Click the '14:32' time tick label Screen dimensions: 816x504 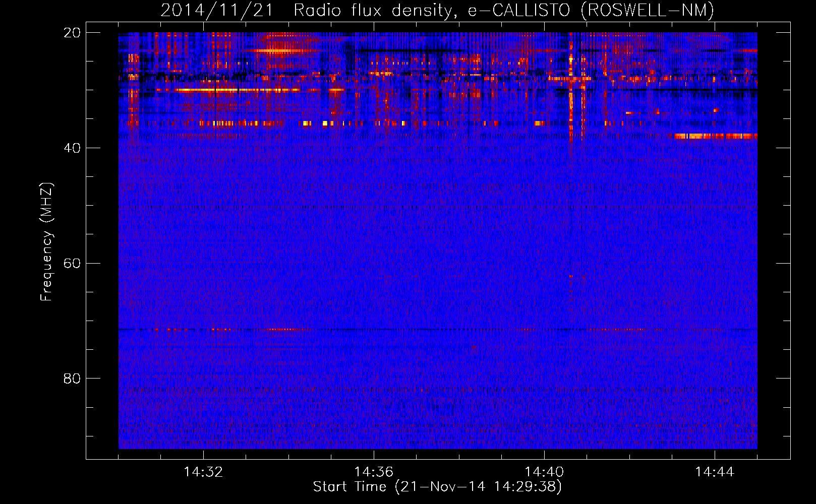click(203, 472)
